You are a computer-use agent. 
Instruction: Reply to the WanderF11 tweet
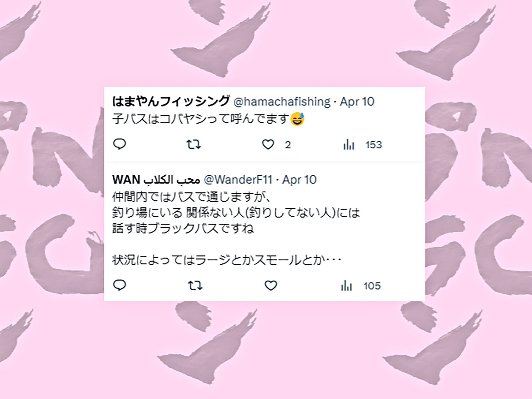pyautogui.click(x=120, y=286)
